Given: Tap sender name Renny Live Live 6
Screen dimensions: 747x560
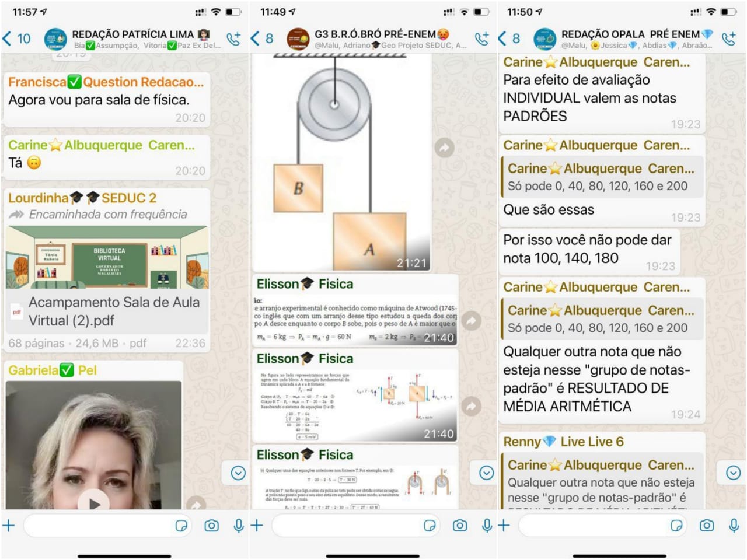Looking at the screenshot, I should tap(563, 442).
